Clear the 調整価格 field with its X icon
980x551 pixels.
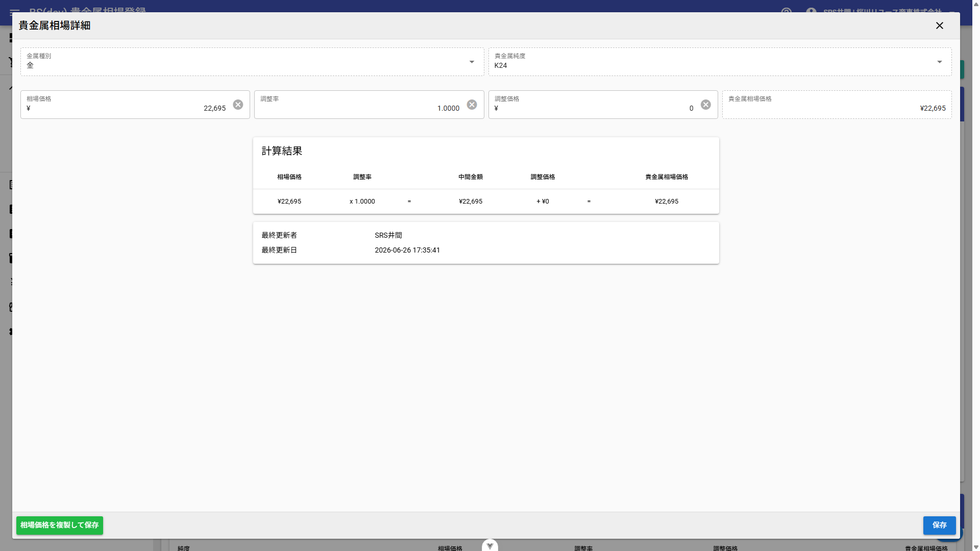pyautogui.click(x=705, y=105)
